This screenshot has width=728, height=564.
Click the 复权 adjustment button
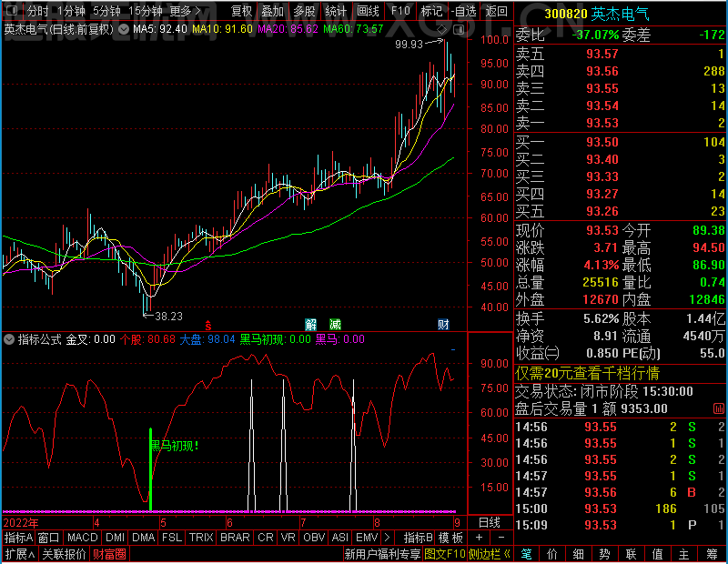241,11
